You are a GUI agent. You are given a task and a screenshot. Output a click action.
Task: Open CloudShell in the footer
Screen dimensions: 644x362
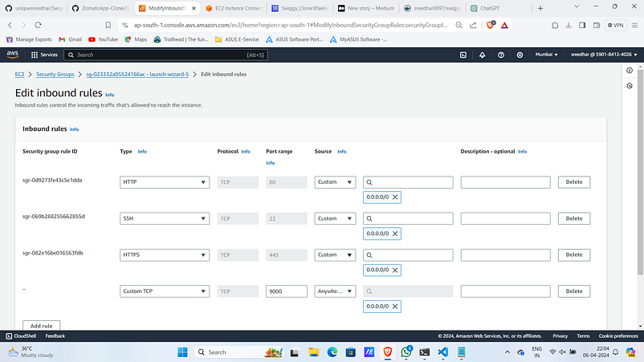[x=21, y=336]
